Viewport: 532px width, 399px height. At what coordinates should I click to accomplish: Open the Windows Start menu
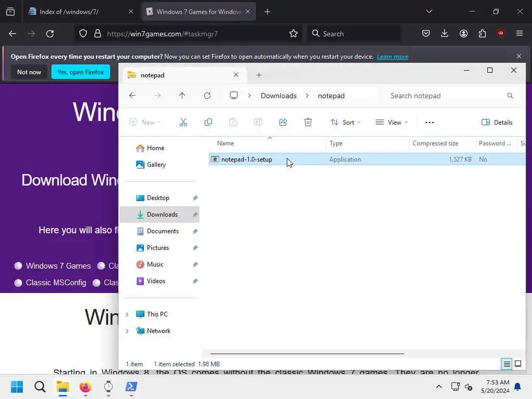(17, 387)
